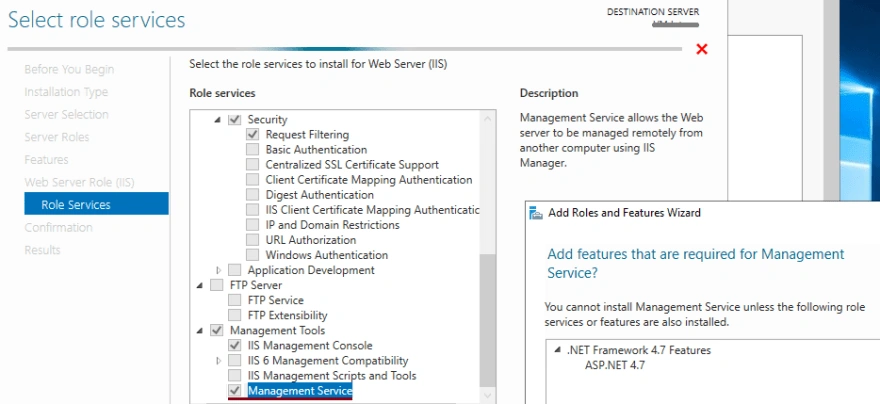This screenshot has width=880, height=404.
Task: Click the Role services heading
Action: click(x=222, y=93)
